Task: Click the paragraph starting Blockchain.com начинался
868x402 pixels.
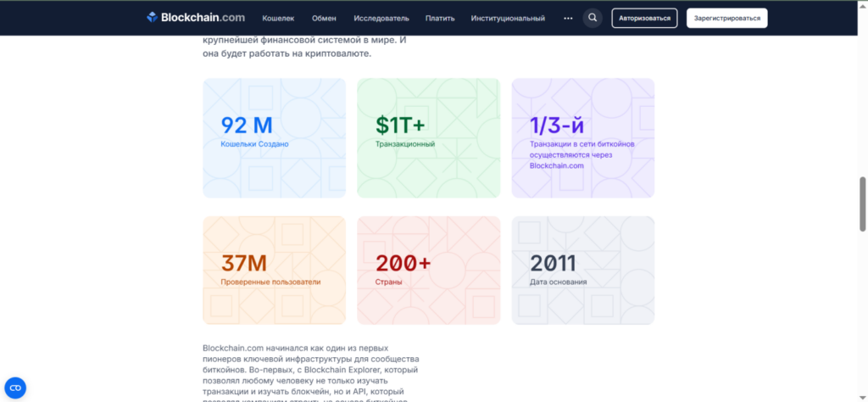Action: tap(311, 374)
